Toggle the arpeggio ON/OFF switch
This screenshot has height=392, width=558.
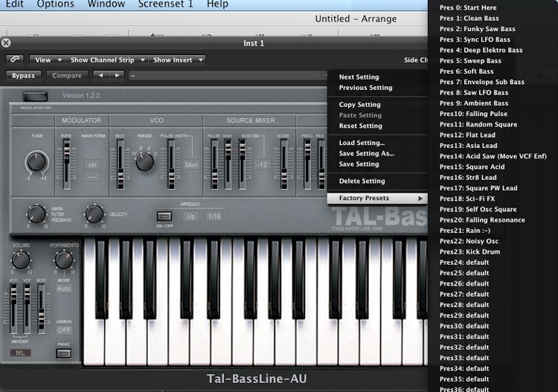point(164,216)
